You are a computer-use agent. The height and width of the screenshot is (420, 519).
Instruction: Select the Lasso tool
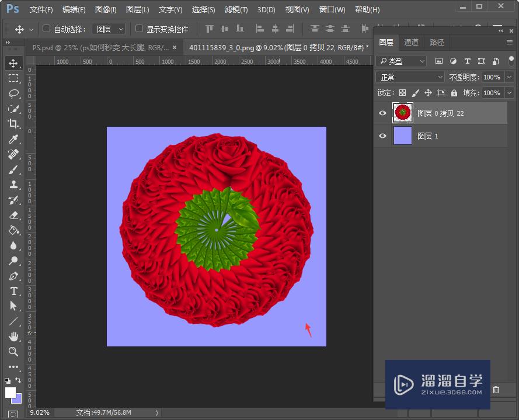click(x=13, y=93)
